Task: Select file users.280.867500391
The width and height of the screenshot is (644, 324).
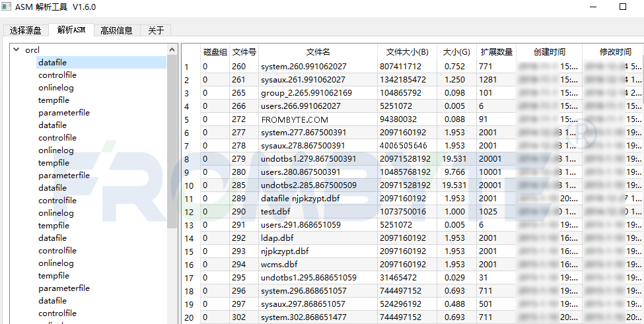Action: pos(318,172)
